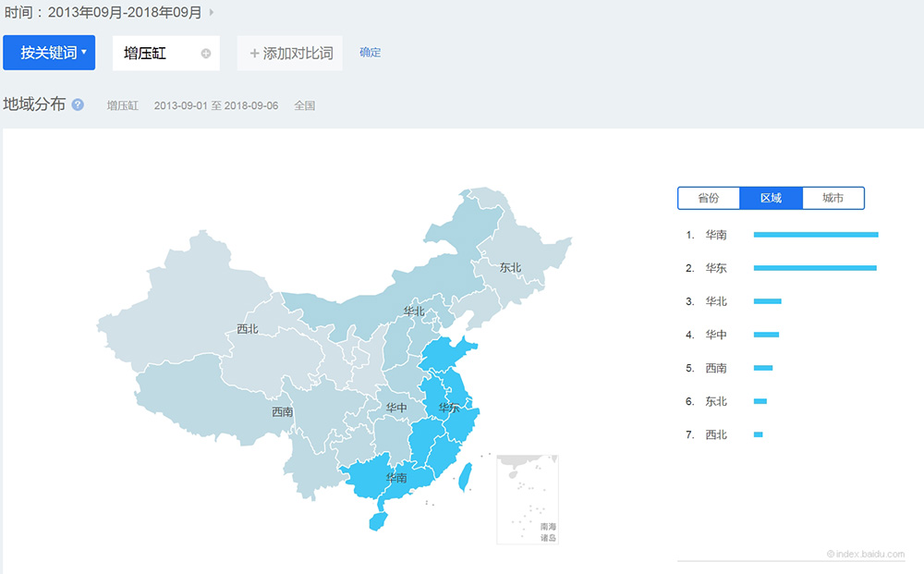The image size is (924, 574).
Task: Open the time period 2013年09月-2018年09月 selector
Action: pos(103,13)
